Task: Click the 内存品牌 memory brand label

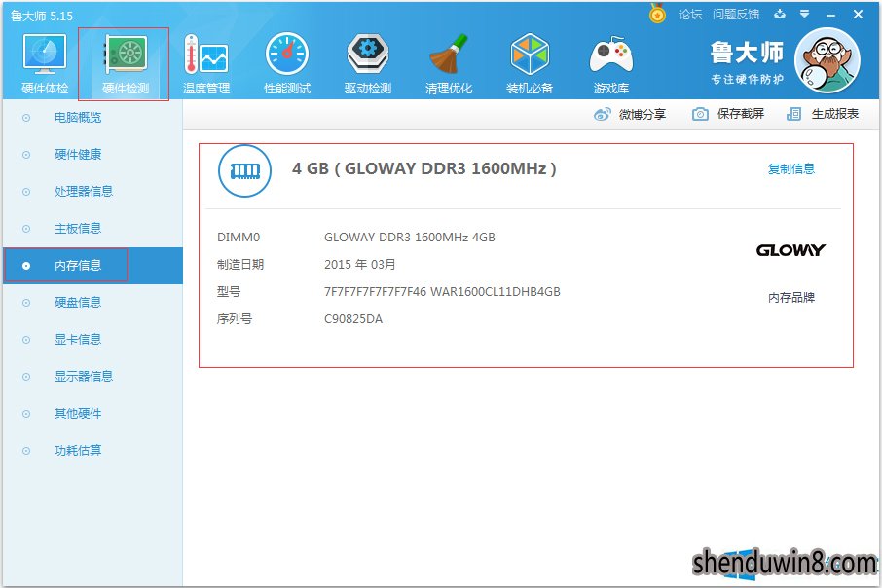Action: pos(790,298)
